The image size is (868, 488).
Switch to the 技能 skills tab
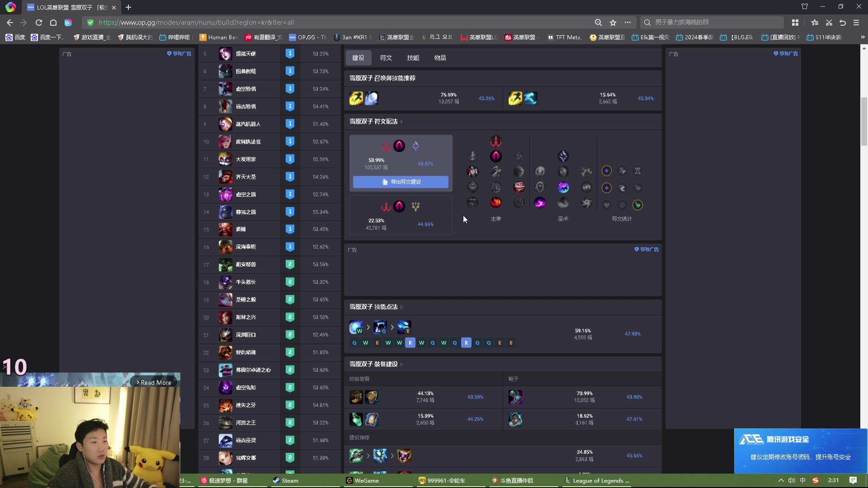click(x=413, y=58)
